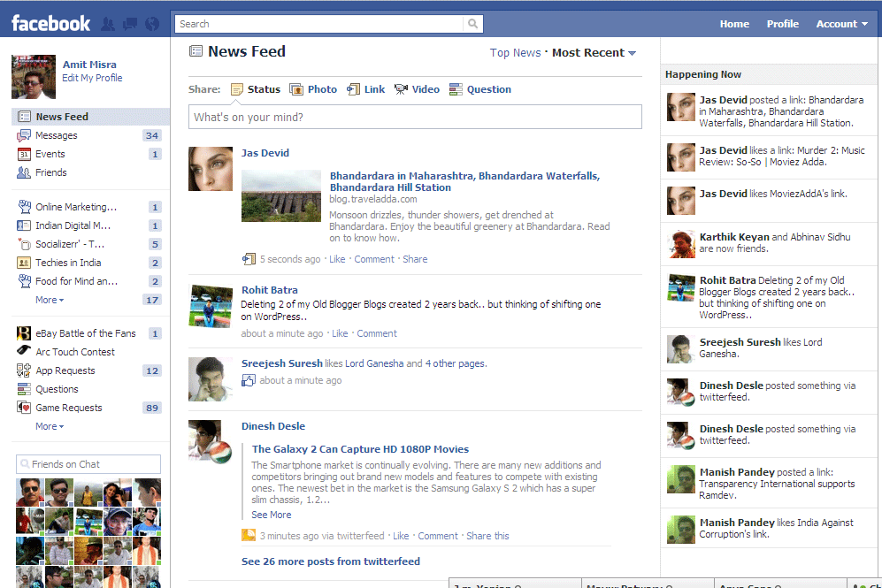882x588 pixels.
Task: Click Share on Jas Devid's post
Action: click(415, 259)
